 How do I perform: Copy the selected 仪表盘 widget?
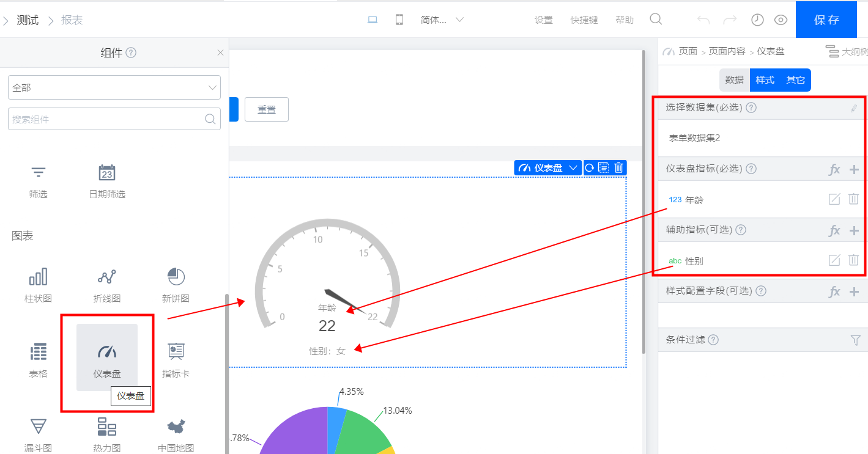pyautogui.click(x=604, y=167)
